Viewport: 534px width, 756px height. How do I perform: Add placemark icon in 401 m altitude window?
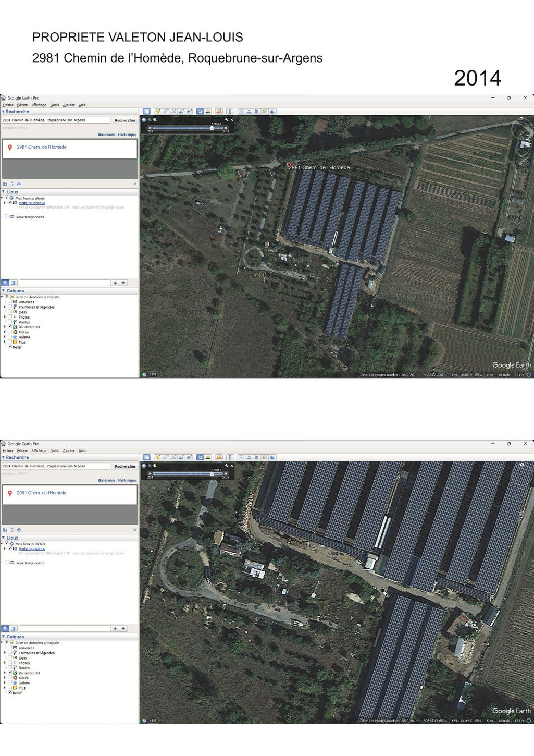(157, 112)
